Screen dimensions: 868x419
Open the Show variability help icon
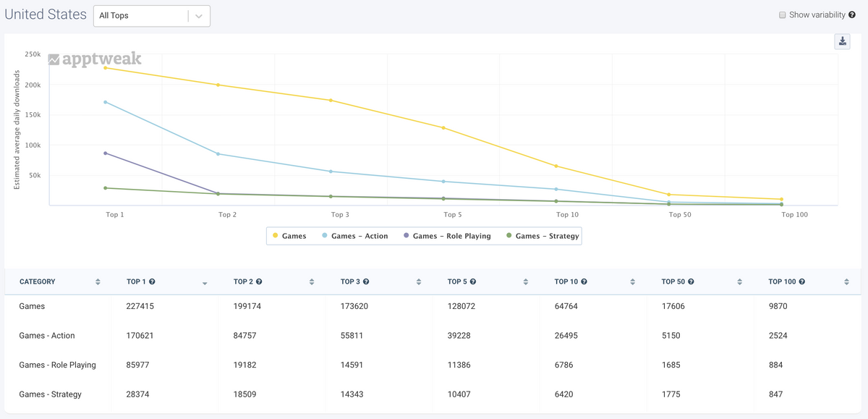click(x=851, y=15)
